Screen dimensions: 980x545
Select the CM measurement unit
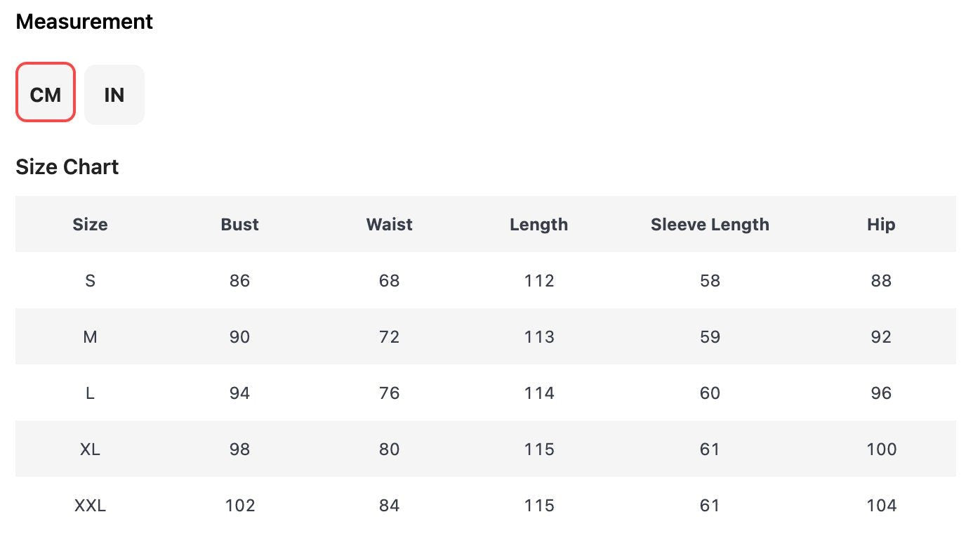(x=46, y=95)
